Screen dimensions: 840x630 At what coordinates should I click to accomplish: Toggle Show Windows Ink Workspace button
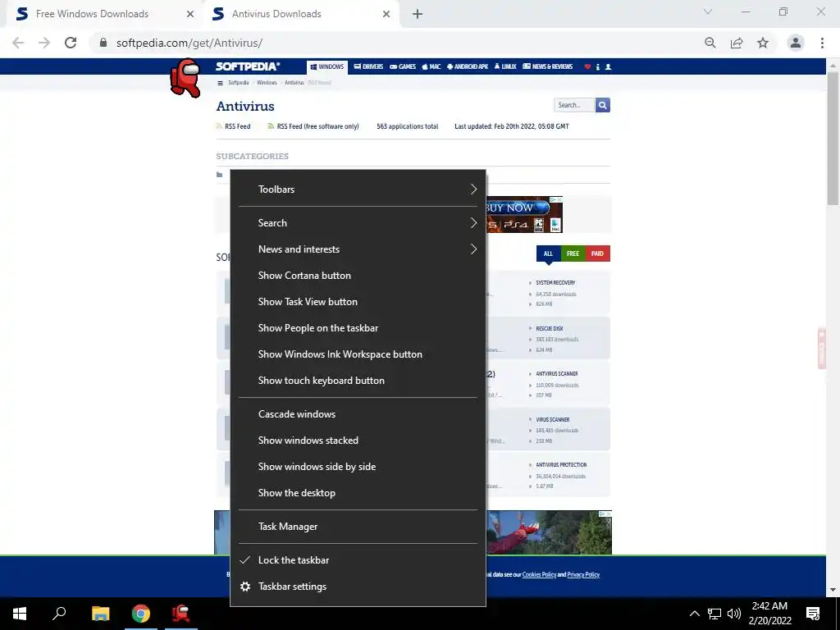pos(358,354)
